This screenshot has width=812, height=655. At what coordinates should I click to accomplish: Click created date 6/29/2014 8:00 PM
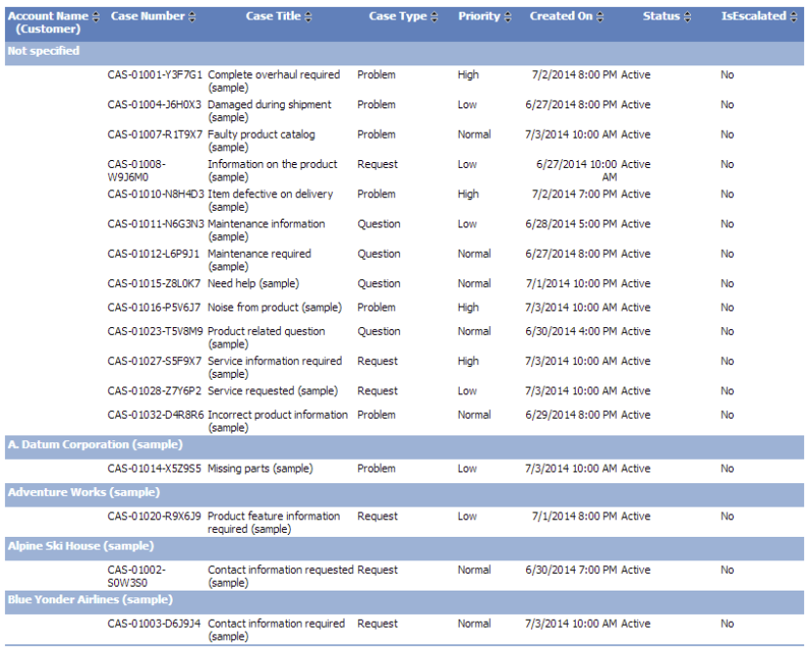pyautogui.click(x=571, y=415)
